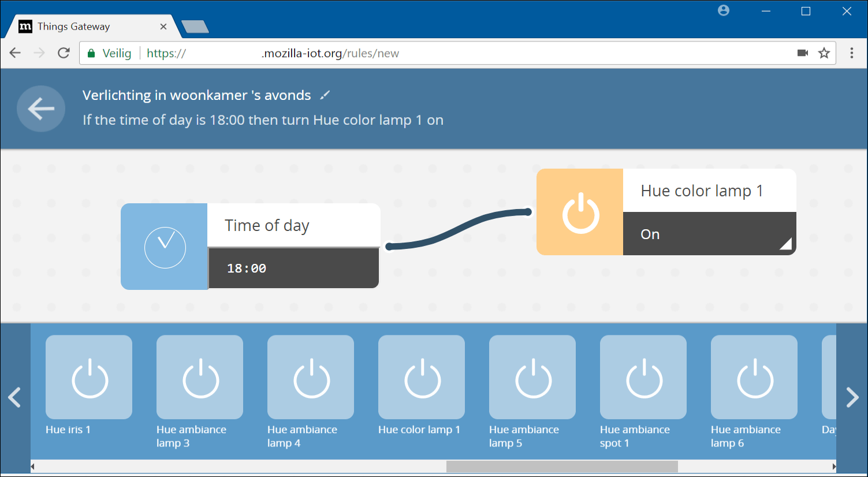
Task: Click the rule description sentence text
Action: pos(263,120)
